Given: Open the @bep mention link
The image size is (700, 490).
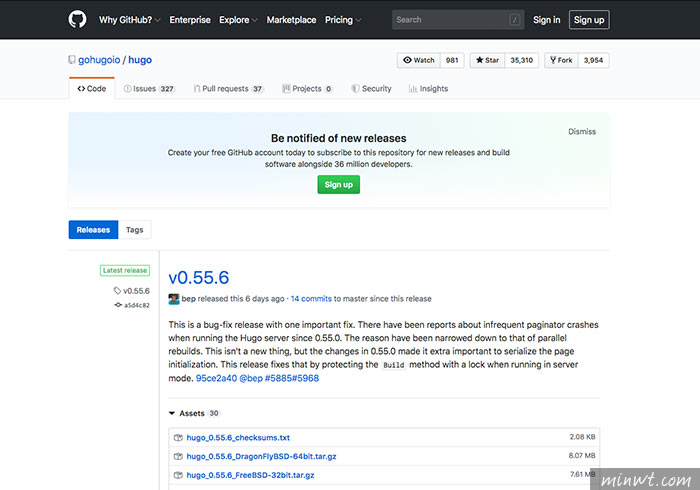Looking at the screenshot, I should [251, 378].
